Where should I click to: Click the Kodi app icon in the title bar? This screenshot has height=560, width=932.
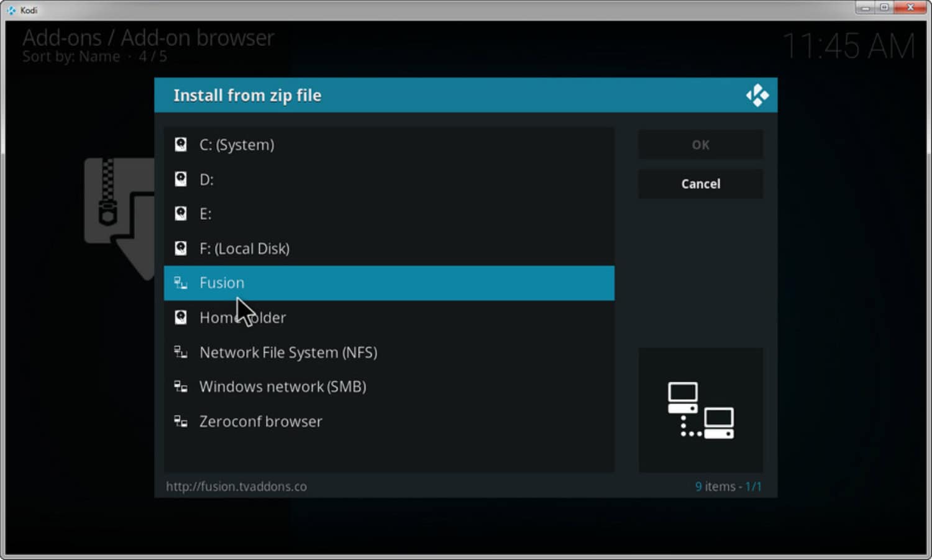pos(11,10)
